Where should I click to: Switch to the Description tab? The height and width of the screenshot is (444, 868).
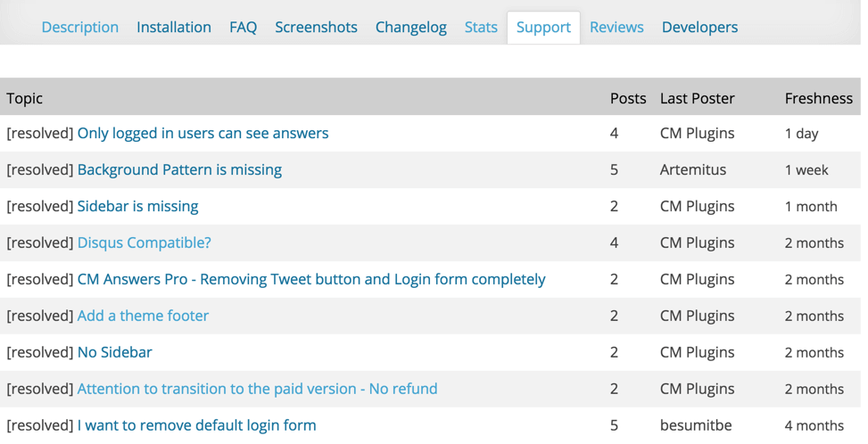coord(79,27)
